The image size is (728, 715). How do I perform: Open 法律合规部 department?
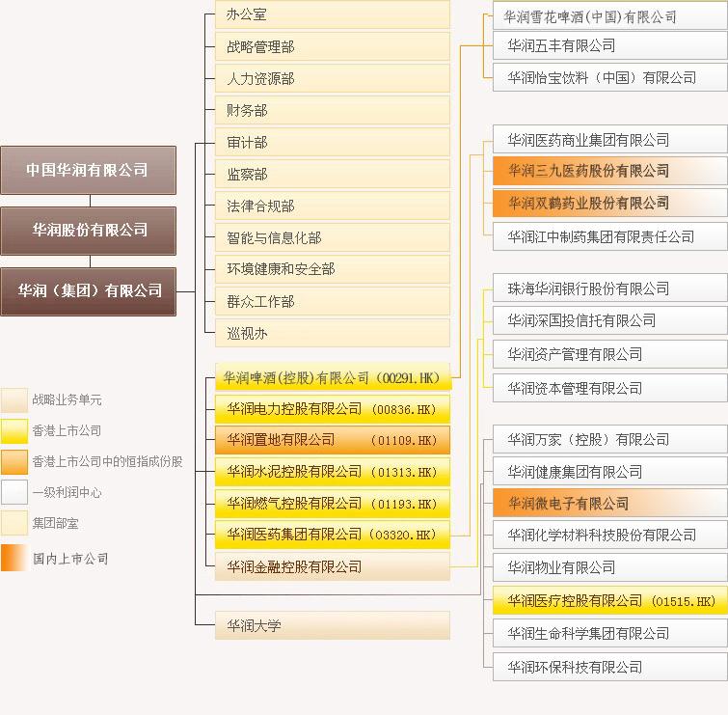pos(333,206)
